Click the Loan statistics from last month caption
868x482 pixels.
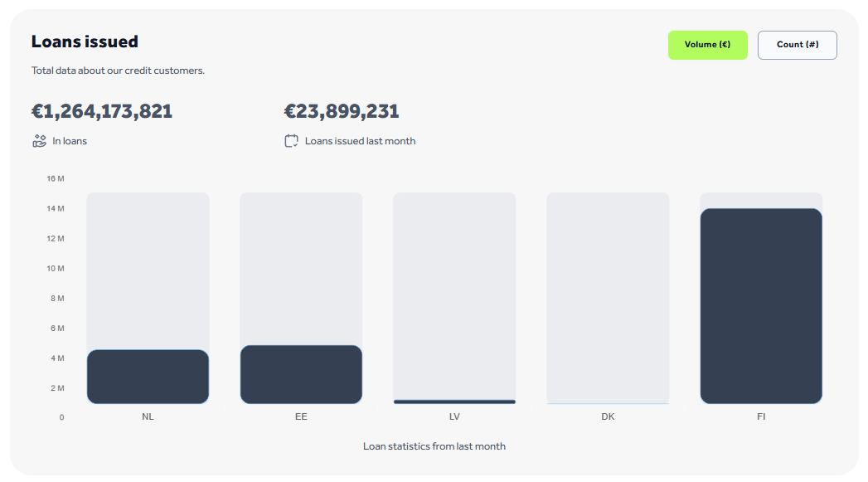coord(434,446)
